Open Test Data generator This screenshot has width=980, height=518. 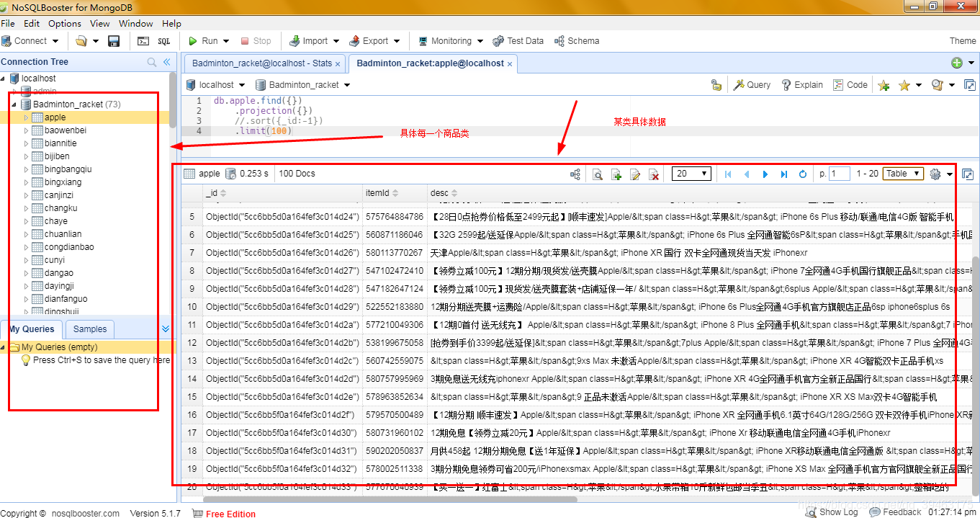(518, 41)
